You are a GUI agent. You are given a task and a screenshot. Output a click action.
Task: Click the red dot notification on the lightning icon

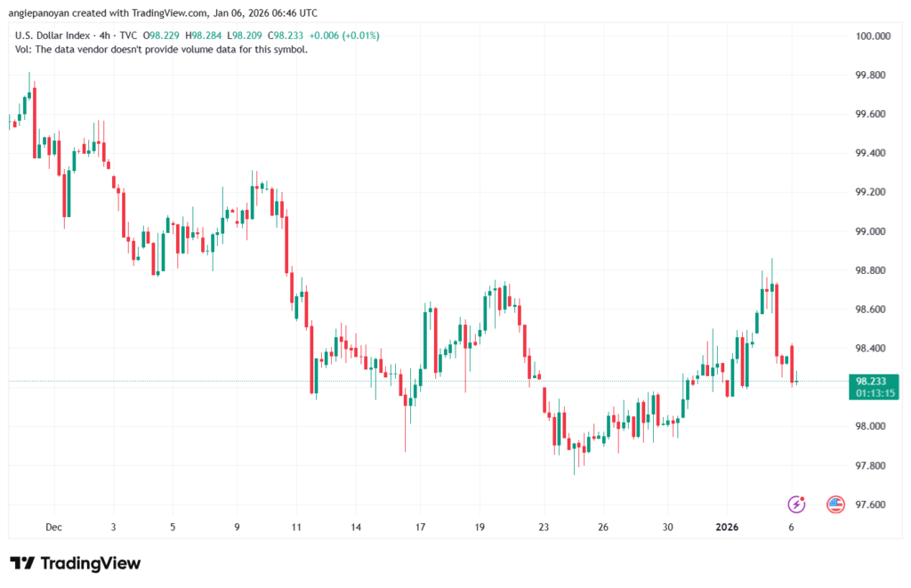[x=803, y=498]
